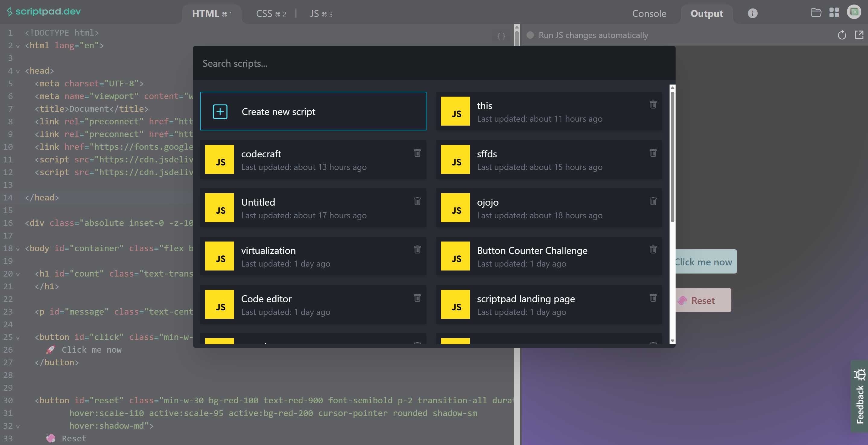Delete the Button Counter Challenge script
868x445 pixels.
click(653, 249)
